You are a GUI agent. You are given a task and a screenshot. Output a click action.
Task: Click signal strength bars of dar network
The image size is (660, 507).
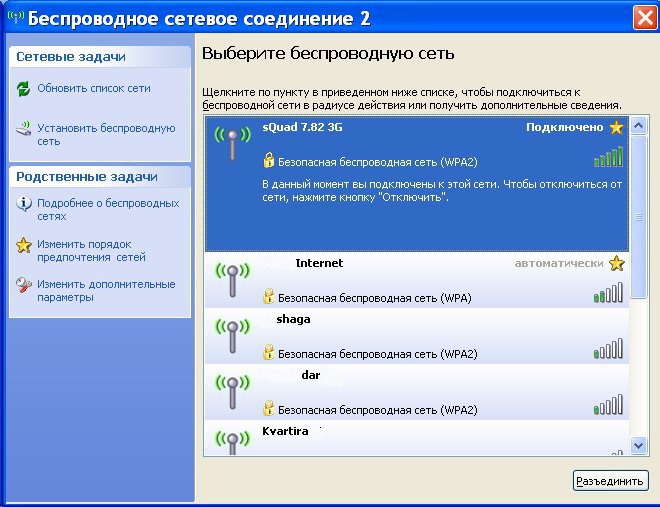pos(608,405)
